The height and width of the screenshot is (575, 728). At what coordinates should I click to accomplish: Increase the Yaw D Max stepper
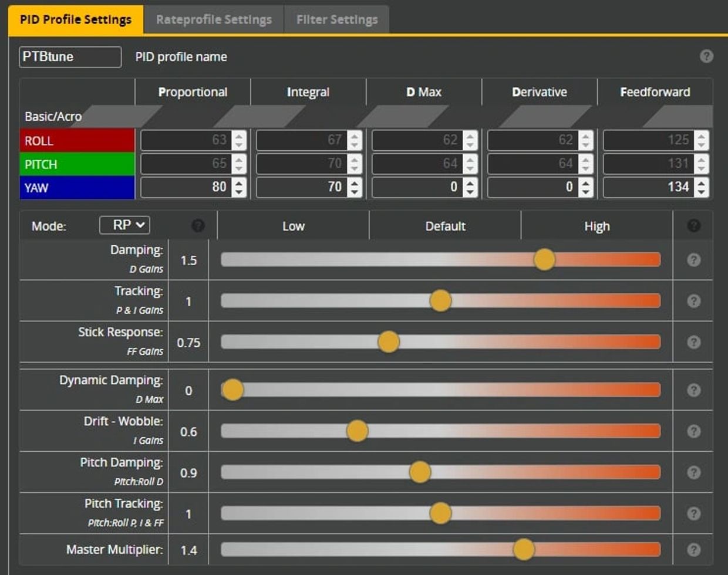(x=470, y=183)
